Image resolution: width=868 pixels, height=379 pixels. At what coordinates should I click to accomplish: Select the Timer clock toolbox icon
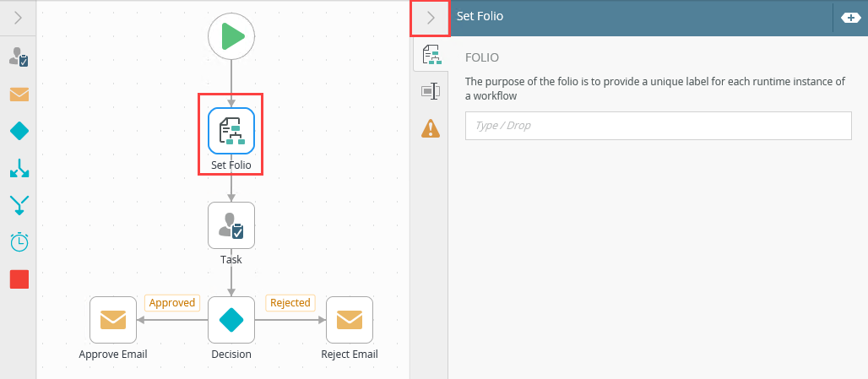point(19,241)
